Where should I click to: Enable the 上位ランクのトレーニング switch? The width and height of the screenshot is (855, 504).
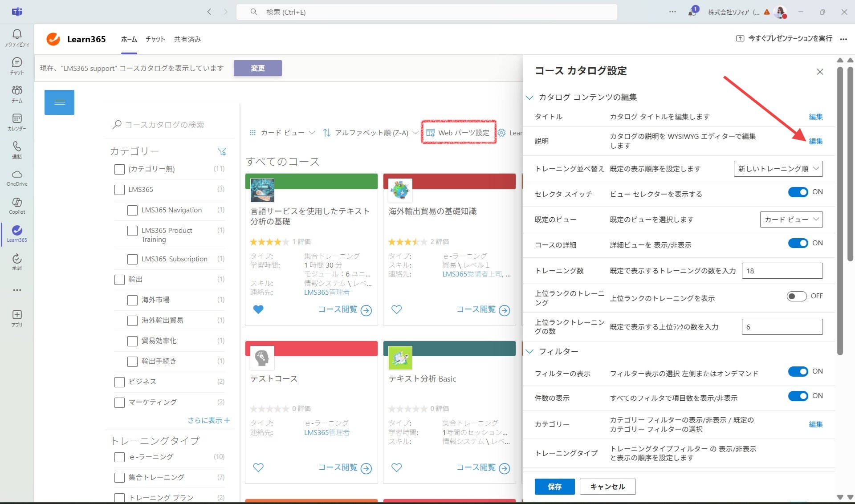797,296
